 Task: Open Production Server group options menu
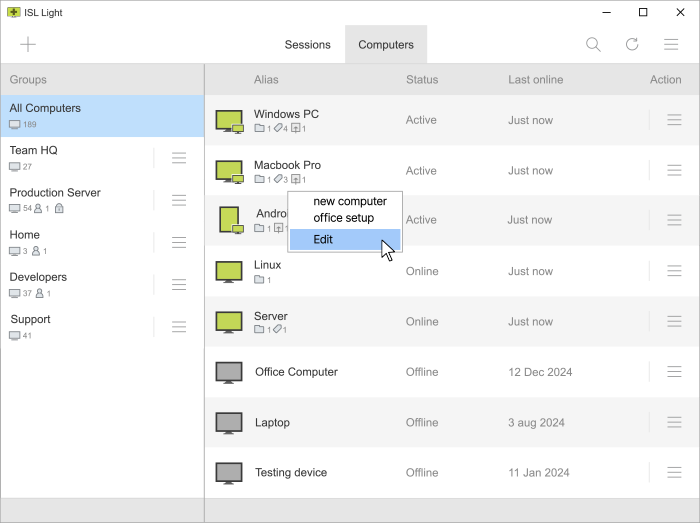click(179, 200)
